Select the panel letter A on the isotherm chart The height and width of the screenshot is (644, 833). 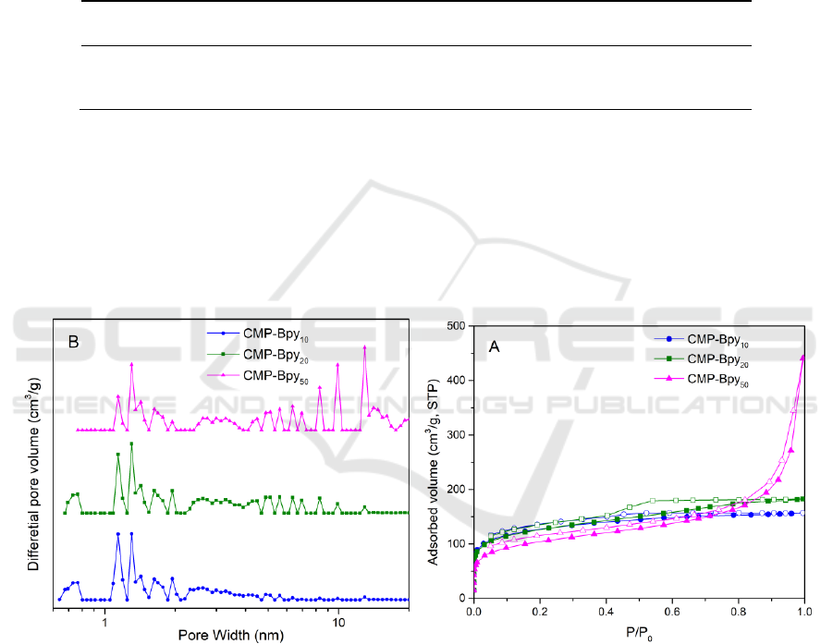pos(494,350)
